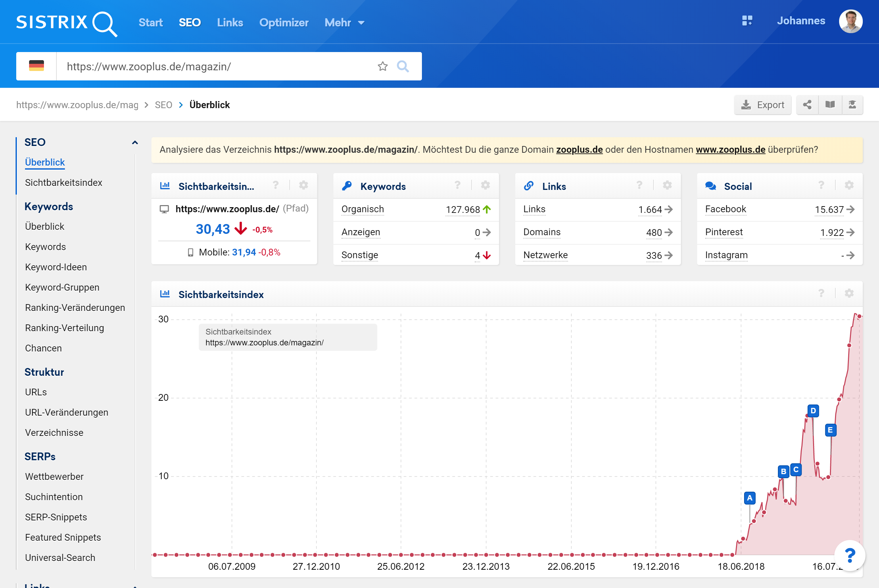Open Ranking-Veränderungen in the sidebar
This screenshot has height=588, width=879.
click(x=75, y=308)
